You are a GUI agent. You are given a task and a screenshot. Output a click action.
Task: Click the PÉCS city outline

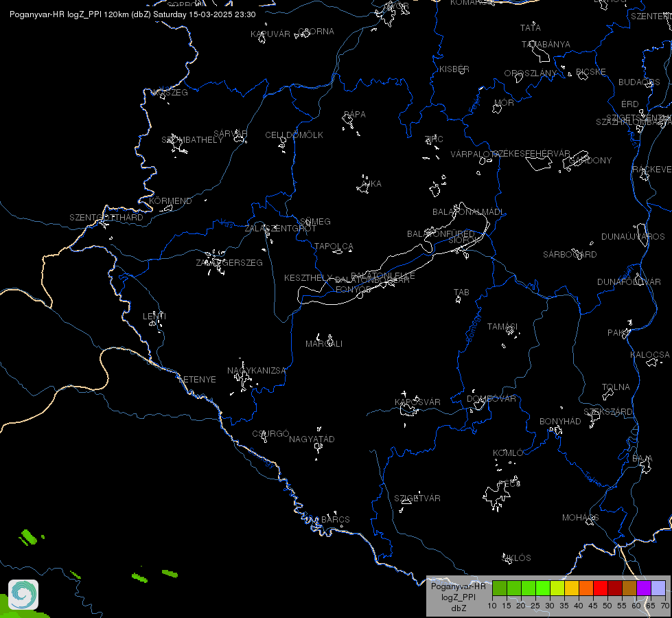[x=497, y=496]
